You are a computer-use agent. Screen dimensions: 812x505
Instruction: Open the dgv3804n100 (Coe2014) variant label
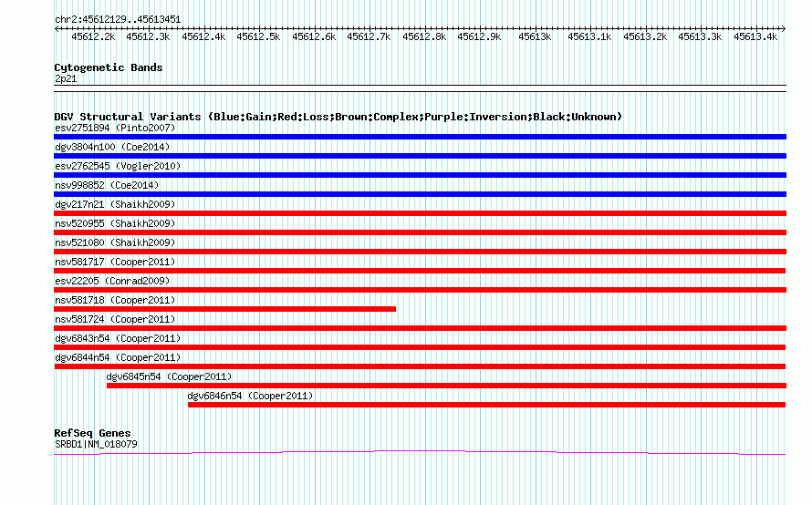(x=112, y=147)
